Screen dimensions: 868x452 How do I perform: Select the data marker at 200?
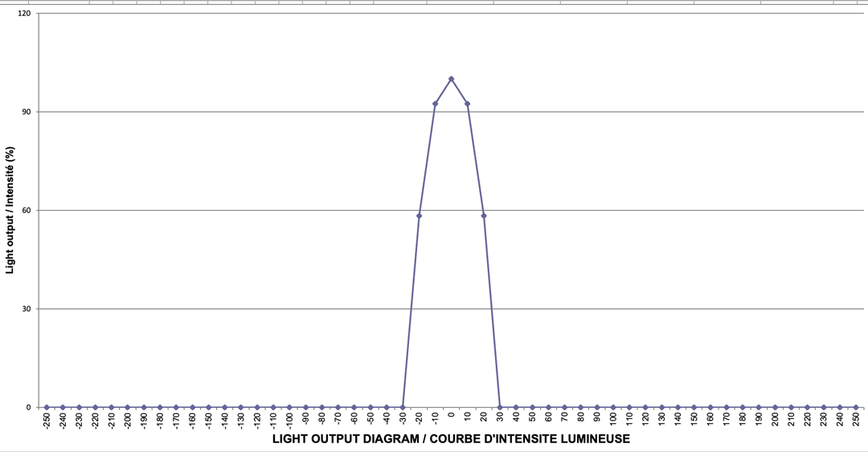[775, 407]
